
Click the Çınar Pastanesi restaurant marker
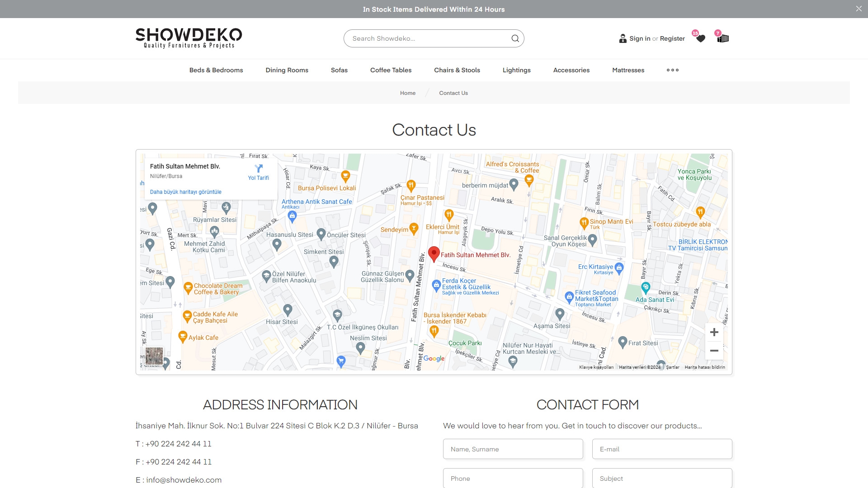(410, 185)
